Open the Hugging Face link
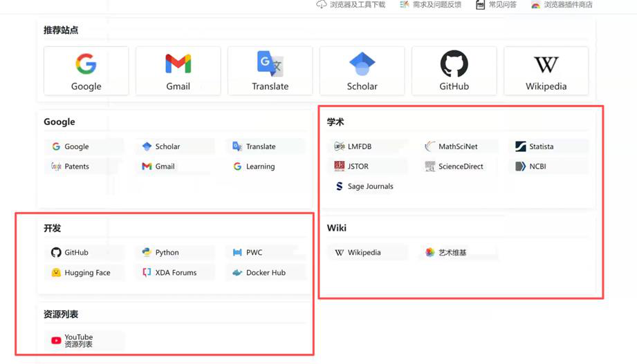 (84, 273)
